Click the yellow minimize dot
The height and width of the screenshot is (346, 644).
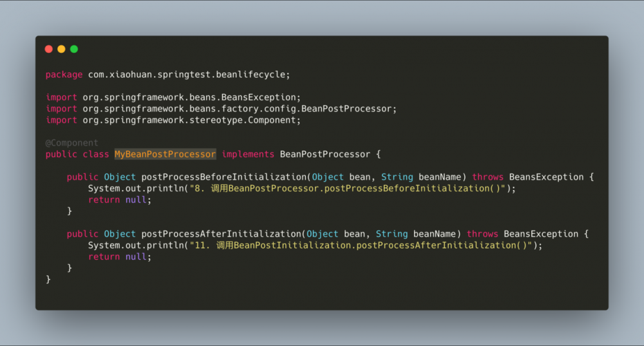click(x=61, y=49)
